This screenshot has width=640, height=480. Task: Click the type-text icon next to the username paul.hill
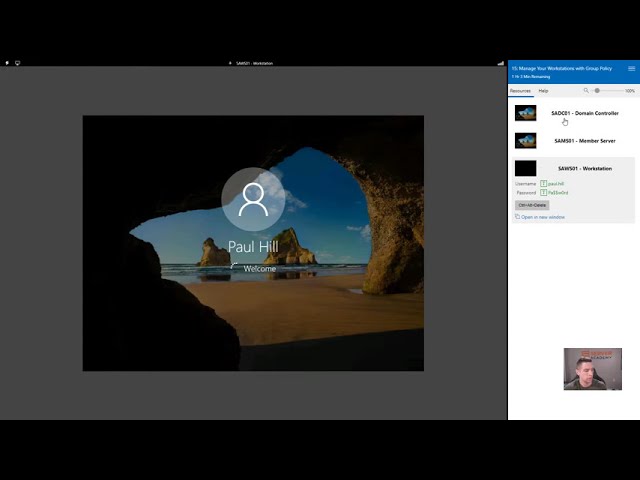pyautogui.click(x=543, y=184)
